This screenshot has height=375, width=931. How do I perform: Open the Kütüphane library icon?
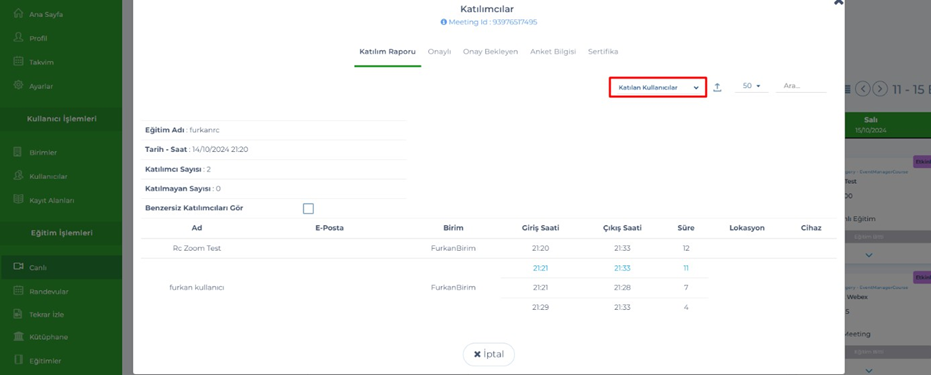click(x=18, y=337)
